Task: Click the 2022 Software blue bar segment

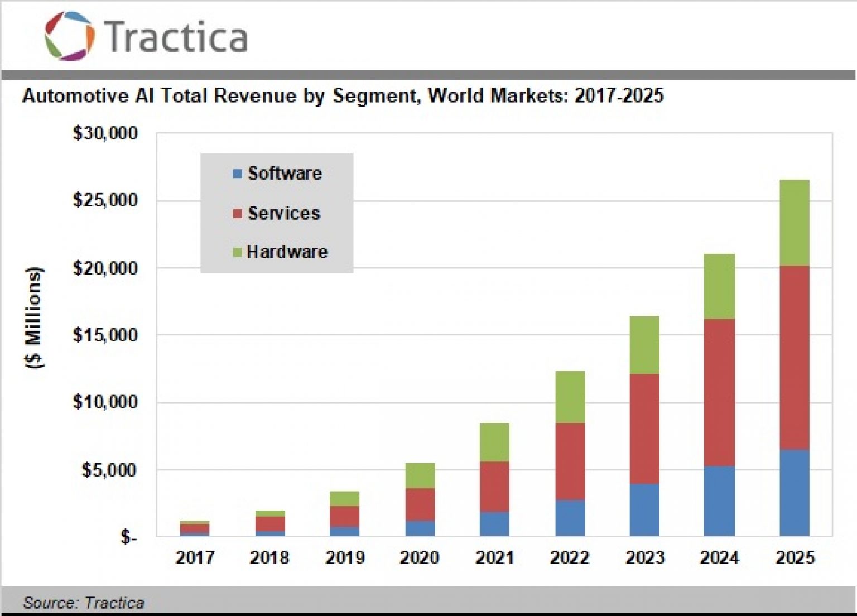Action: pos(570,518)
